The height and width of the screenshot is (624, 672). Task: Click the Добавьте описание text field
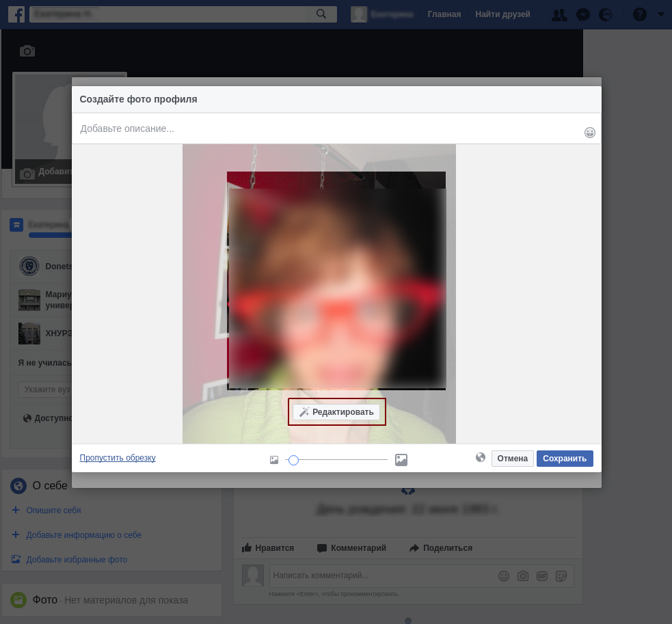coord(328,128)
